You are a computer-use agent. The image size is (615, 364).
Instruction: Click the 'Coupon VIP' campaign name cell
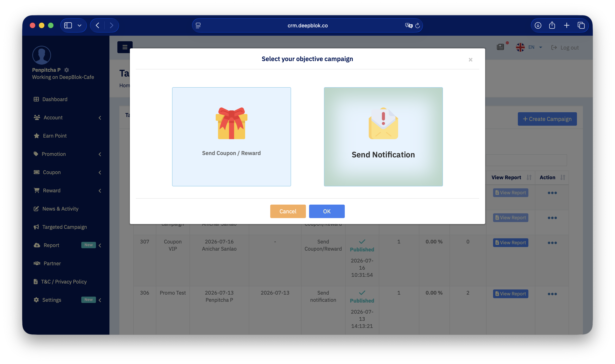[x=173, y=245]
